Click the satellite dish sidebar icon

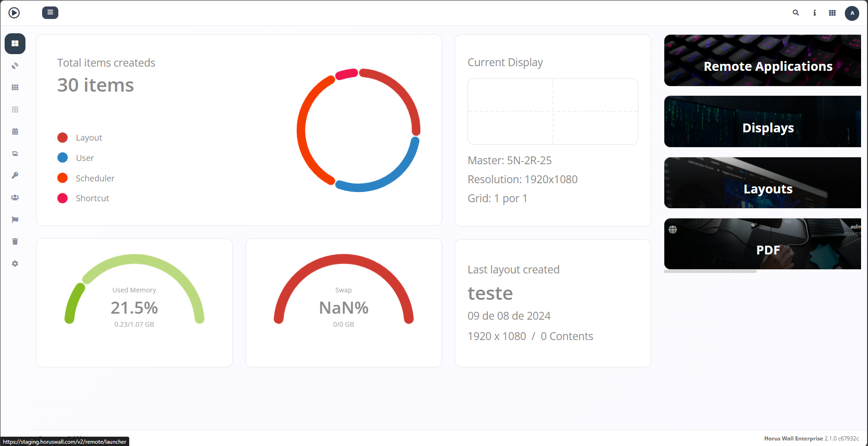15,66
